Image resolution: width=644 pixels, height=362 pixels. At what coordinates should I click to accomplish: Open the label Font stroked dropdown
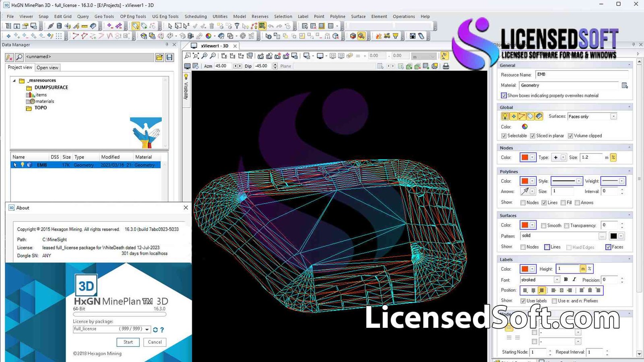[x=557, y=280]
